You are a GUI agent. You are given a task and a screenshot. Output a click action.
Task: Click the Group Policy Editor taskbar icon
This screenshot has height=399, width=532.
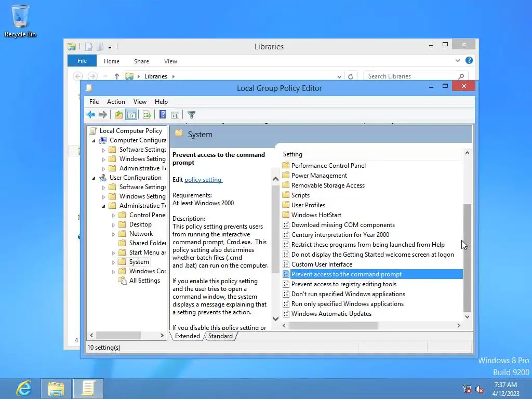click(88, 389)
